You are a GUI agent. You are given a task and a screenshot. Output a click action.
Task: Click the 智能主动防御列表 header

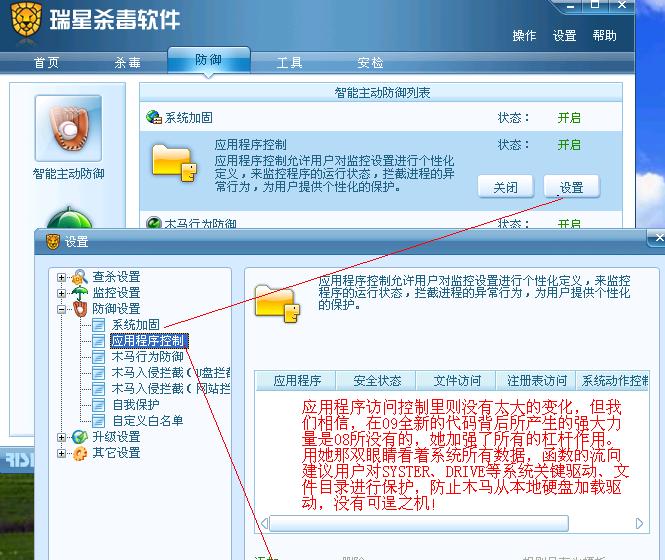tap(381, 92)
